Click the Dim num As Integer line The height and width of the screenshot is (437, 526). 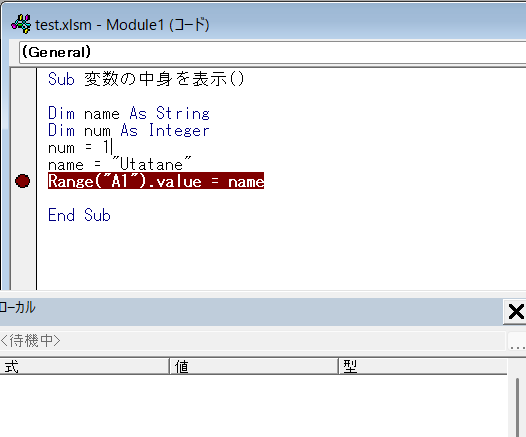[x=129, y=130]
